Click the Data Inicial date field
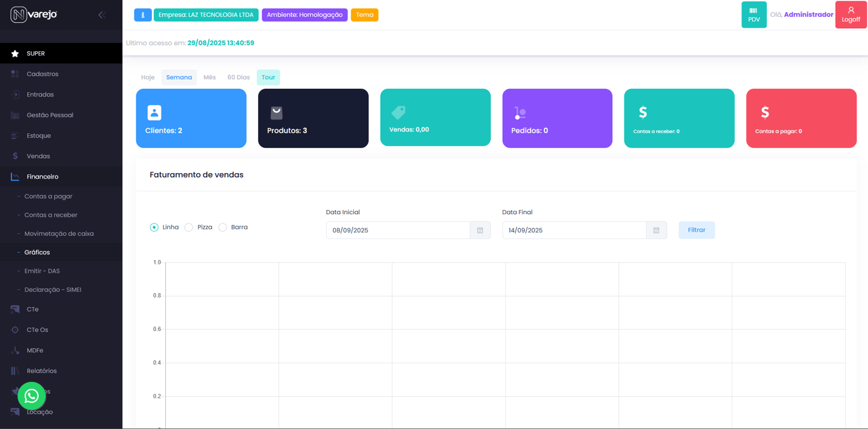Screen dimensions: 868x429 pyautogui.click(x=398, y=230)
